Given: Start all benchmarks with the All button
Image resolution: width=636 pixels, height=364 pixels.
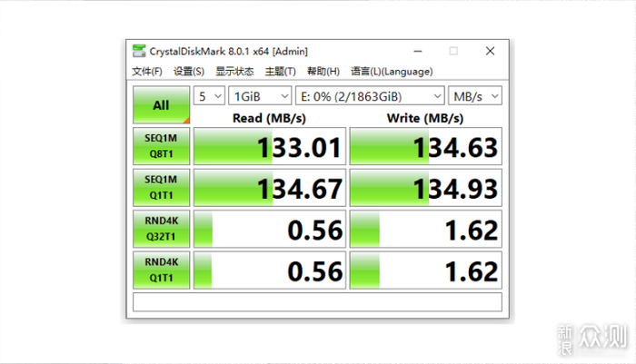Looking at the screenshot, I should (x=161, y=105).
